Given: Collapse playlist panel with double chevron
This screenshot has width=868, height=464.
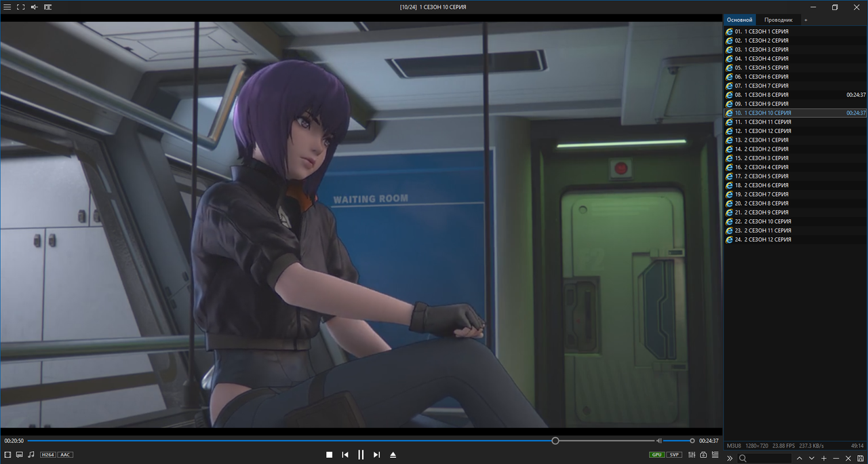Looking at the screenshot, I should [730, 459].
